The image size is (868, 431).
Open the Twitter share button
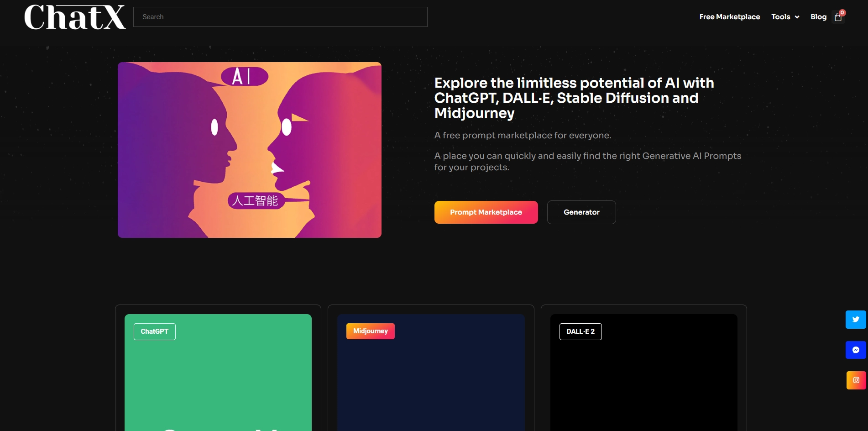coord(856,320)
